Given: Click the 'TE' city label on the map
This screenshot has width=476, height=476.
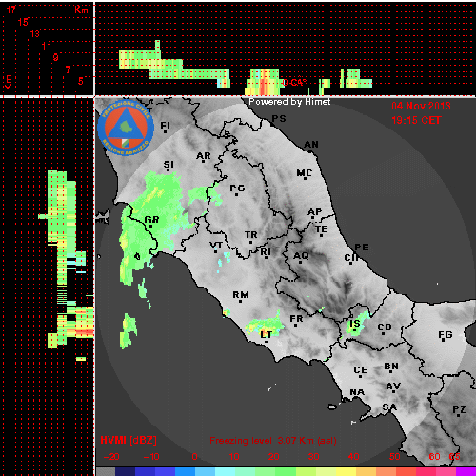Looking at the screenshot, I should 322,229.
